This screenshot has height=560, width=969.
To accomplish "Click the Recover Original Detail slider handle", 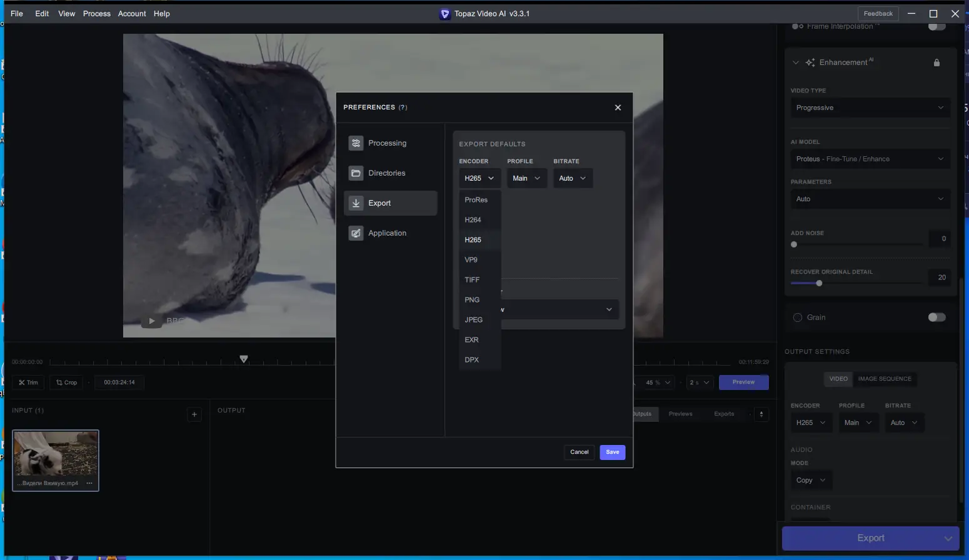I will click(x=819, y=283).
